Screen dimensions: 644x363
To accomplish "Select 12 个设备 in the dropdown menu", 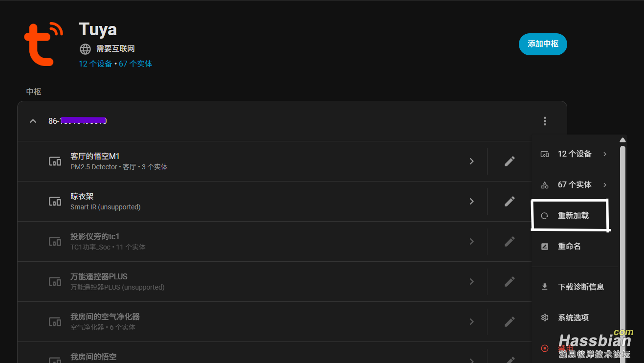I will pos(575,154).
